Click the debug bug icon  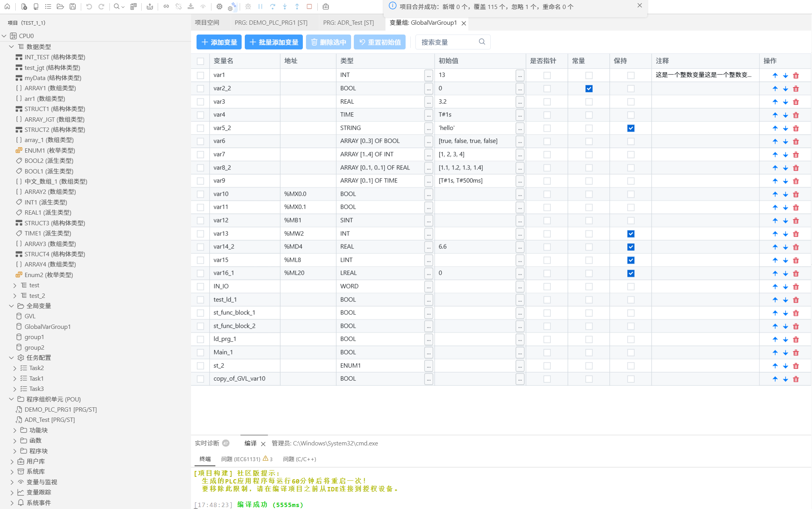(x=248, y=7)
